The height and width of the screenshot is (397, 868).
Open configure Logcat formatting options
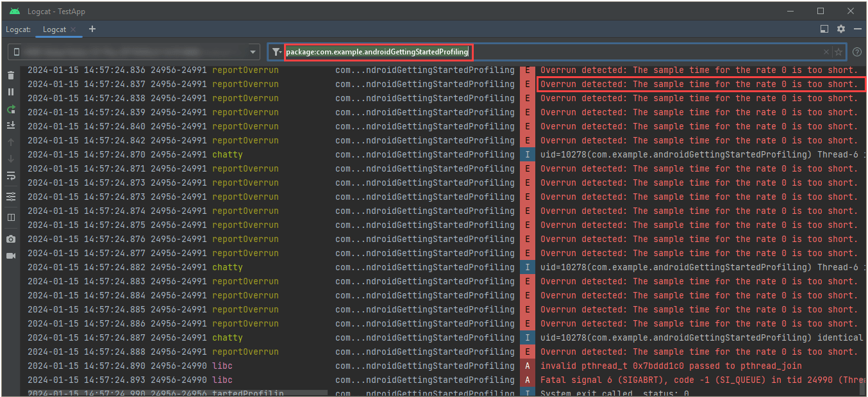click(11, 197)
